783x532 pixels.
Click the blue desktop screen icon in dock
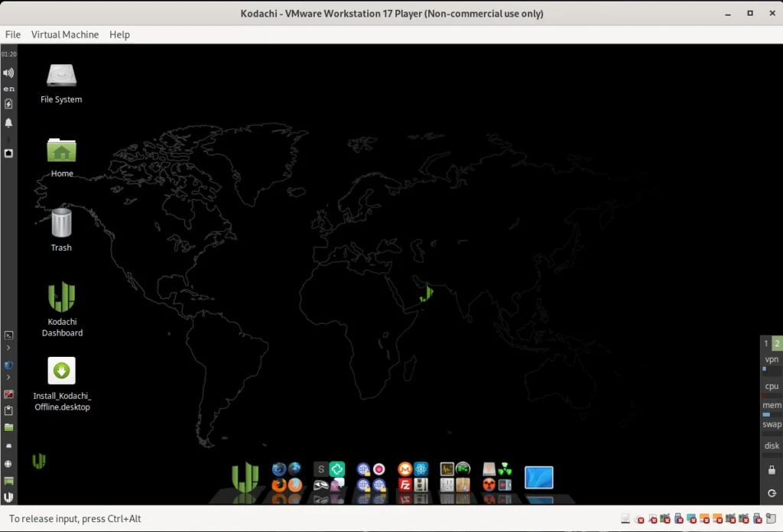pyautogui.click(x=539, y=477)
